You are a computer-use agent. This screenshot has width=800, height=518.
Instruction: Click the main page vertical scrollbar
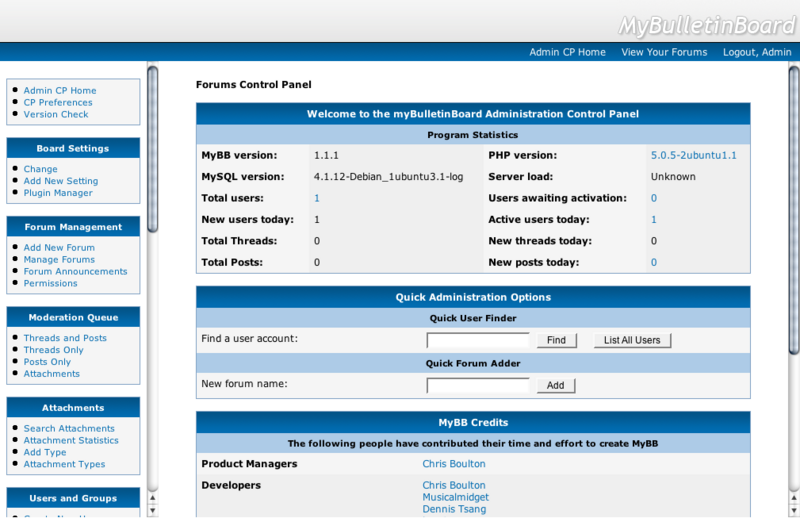click(x=794, y=200)
